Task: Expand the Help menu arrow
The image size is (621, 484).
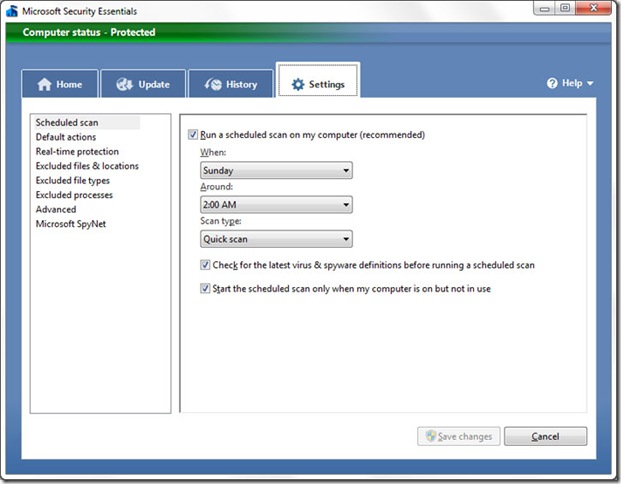Action: click(590, 84)
